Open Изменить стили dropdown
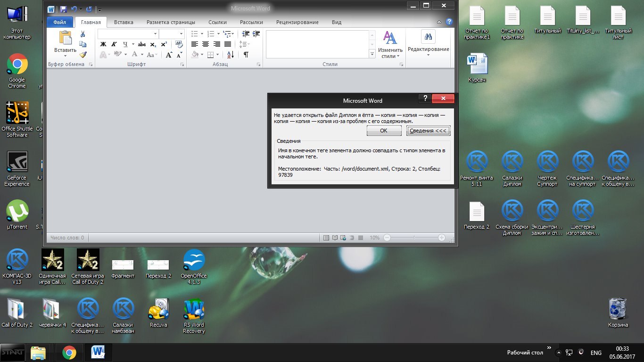 click(390, 45)
